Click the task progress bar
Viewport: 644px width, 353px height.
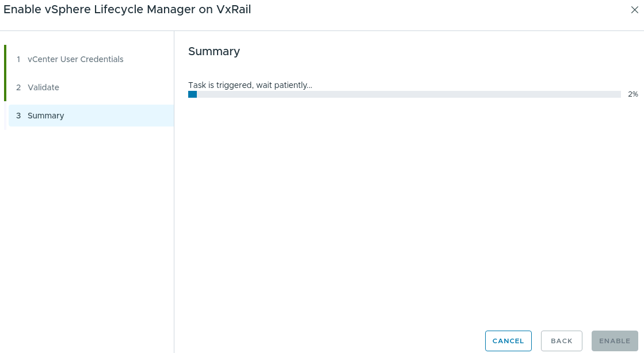(403, 94)
